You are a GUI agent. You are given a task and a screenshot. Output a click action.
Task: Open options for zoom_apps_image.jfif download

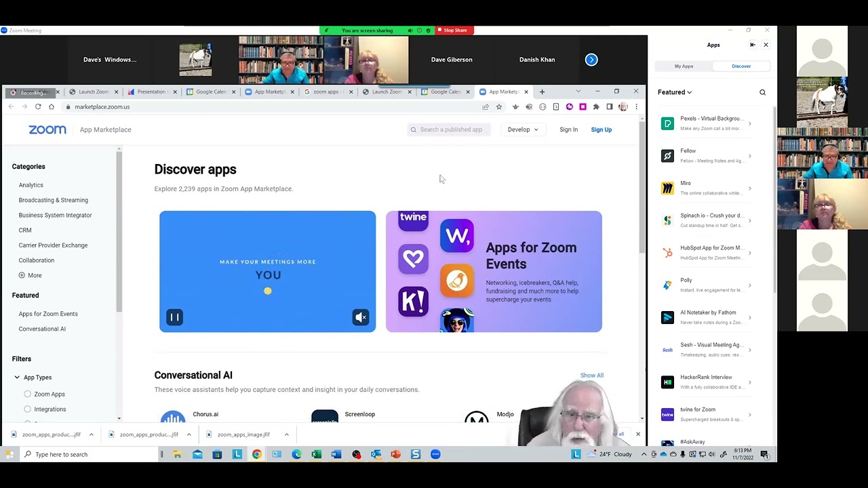(x=286, y=434)
